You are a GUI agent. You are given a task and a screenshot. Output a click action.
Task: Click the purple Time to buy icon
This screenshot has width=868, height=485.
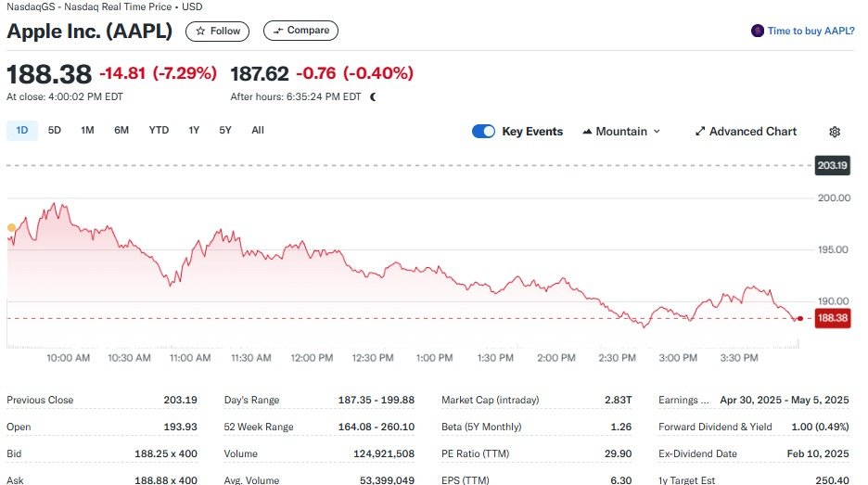click(758, 31)
